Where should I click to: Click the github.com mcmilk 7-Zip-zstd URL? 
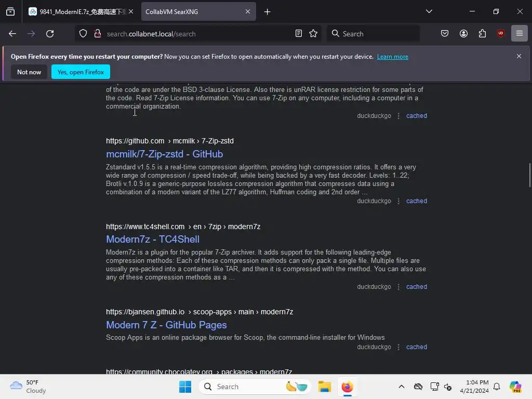pos(170,141)
